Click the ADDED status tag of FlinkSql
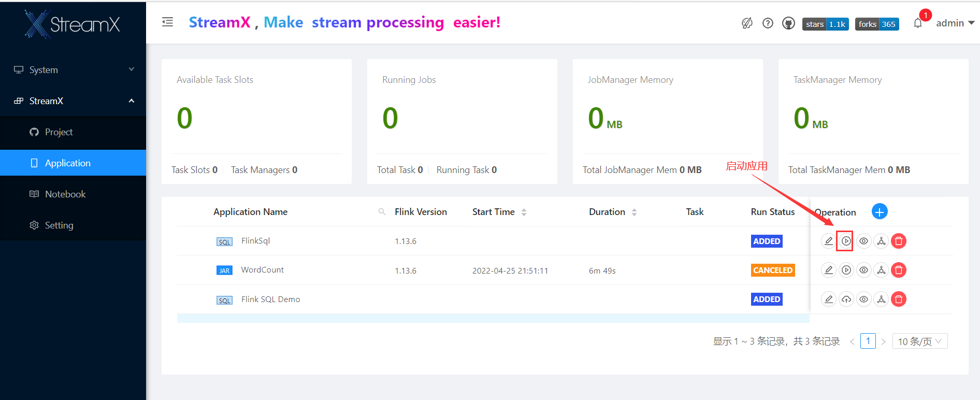 [767, 241]
